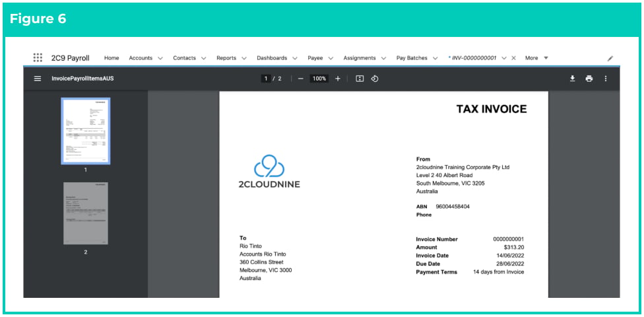This screenshot has height=317, width=644.
Task: Click the edit pencil icon in navigation bar
Action: pos(610,58)
